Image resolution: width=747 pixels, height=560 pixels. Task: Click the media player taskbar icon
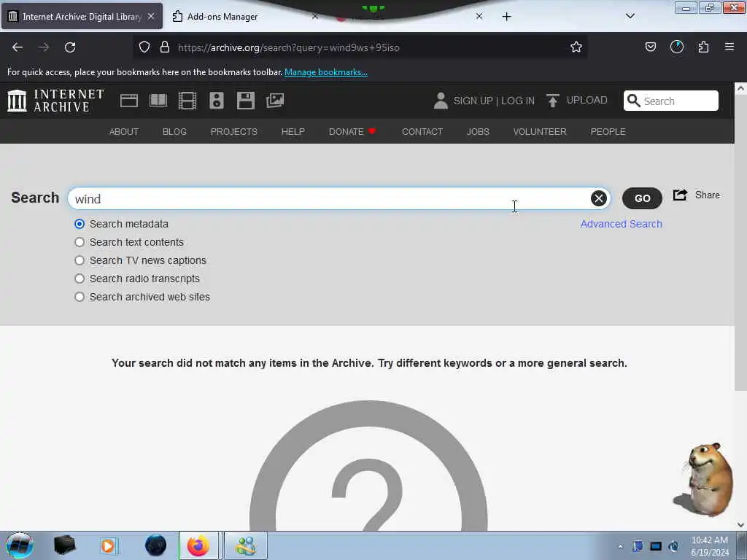pos(108,545)
